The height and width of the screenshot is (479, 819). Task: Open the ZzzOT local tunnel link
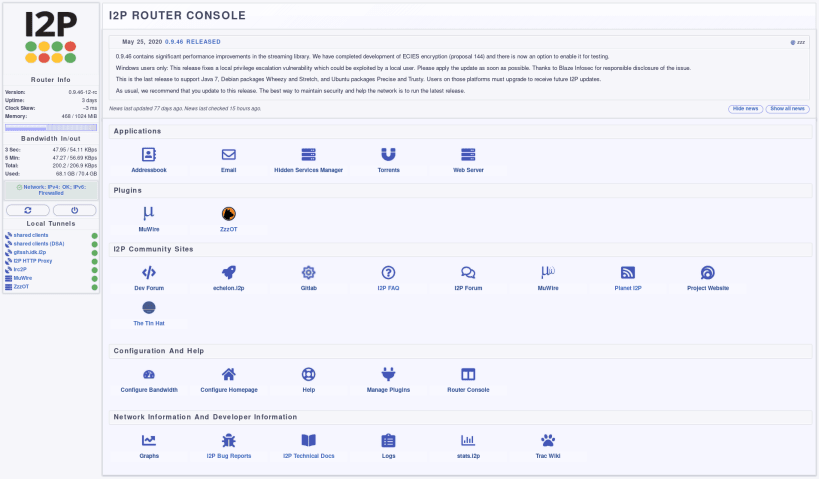pos(21,287)
